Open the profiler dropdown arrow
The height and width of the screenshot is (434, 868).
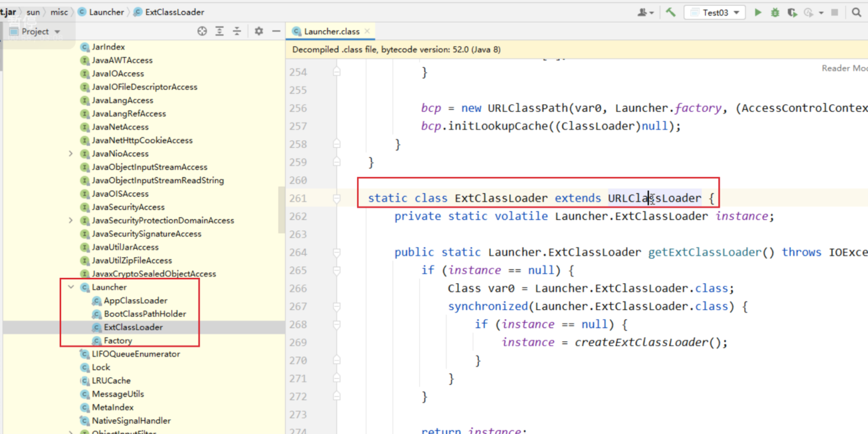tap(821, 12)
